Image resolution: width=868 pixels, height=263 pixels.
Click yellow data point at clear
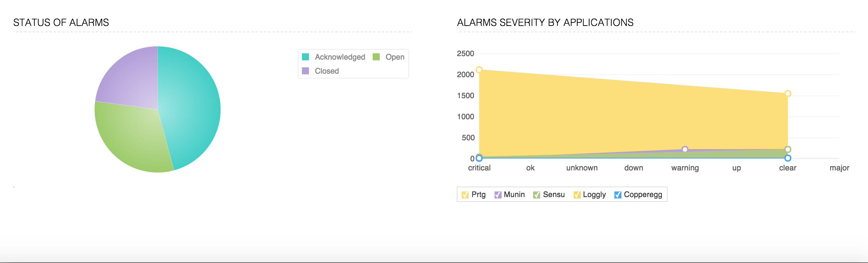788,93
